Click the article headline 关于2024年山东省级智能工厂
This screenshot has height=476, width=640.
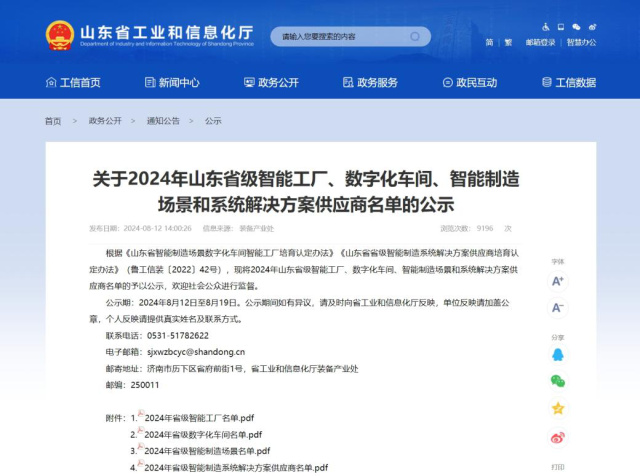point(306,191)
